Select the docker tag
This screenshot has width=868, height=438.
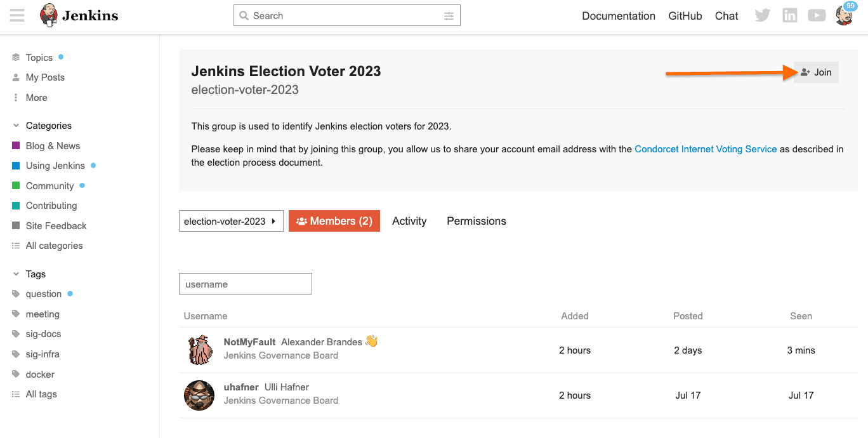[39, 374]
